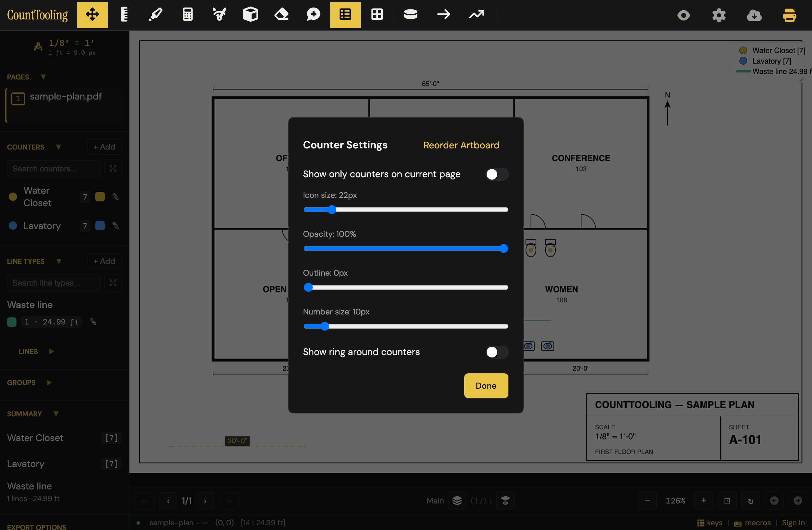
Task: Open Lavatory color swatch
Action: [100, 225]
